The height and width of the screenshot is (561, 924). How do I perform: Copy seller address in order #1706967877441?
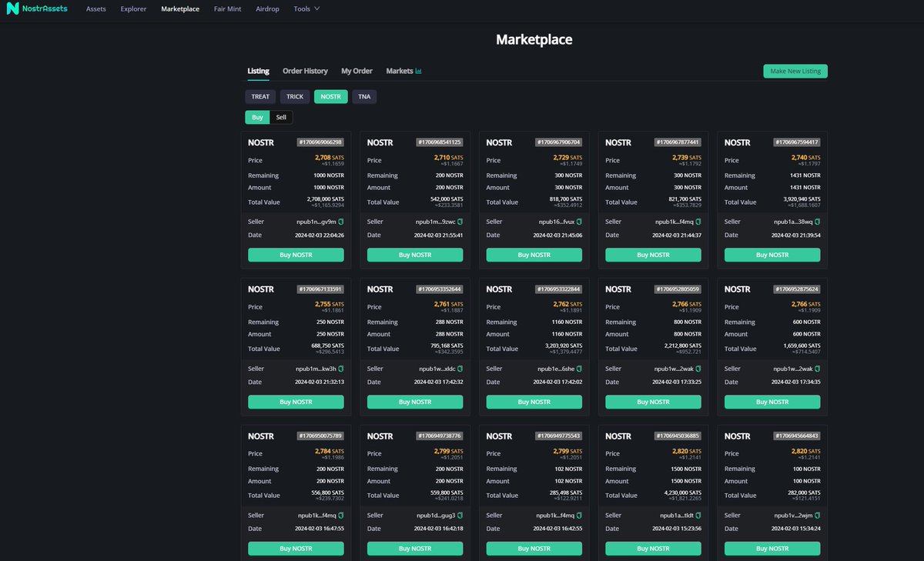click(698, 222)
